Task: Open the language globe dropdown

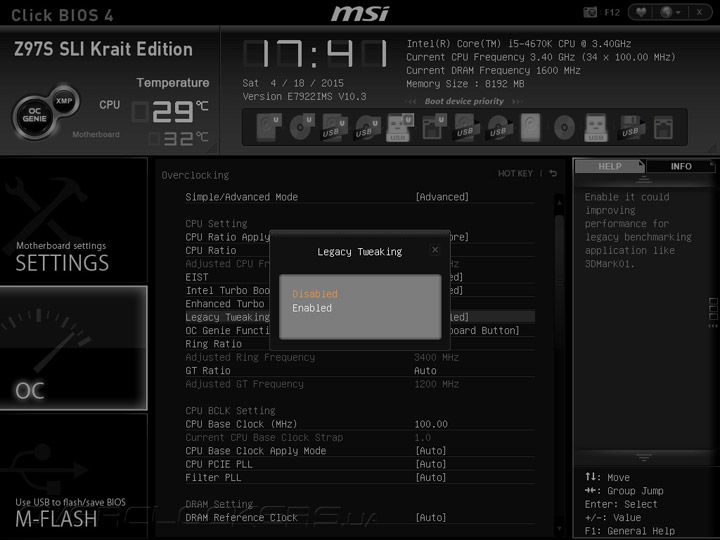Action: (x=670, y=12)
